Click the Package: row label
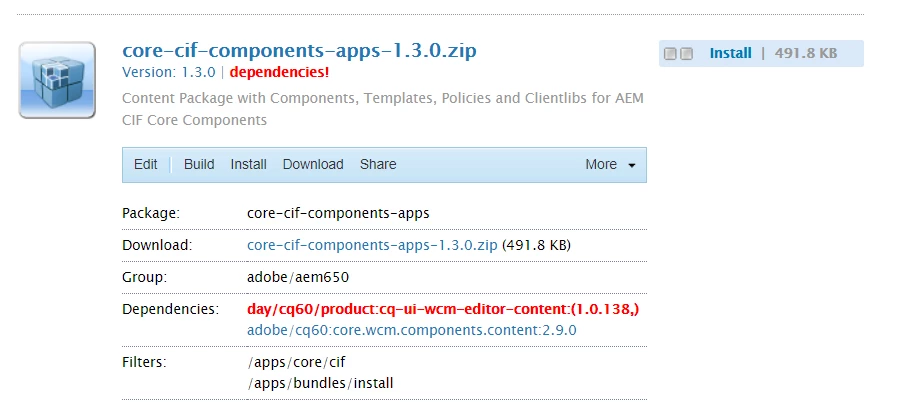Screen dimensions: 898x419 (x=151, y=214)
